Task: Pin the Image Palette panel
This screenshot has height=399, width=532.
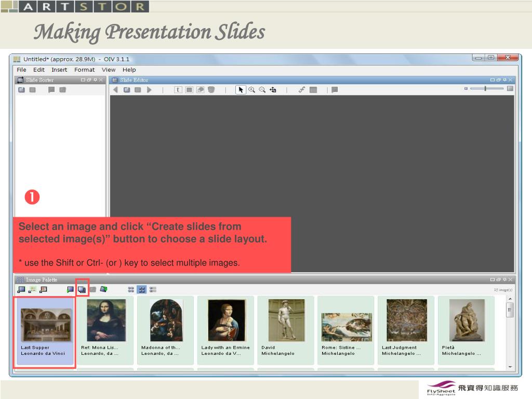Action: click(x=504, y=280)
